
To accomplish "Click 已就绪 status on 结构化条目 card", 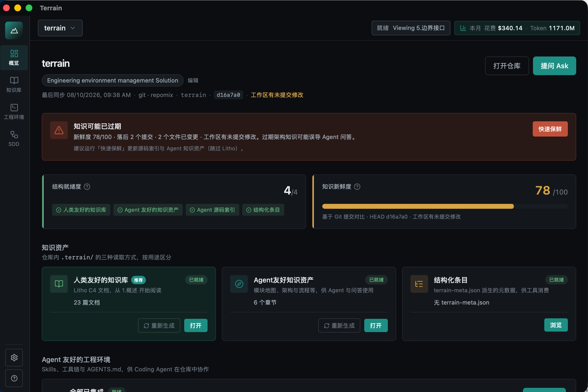I will [557, 280].
